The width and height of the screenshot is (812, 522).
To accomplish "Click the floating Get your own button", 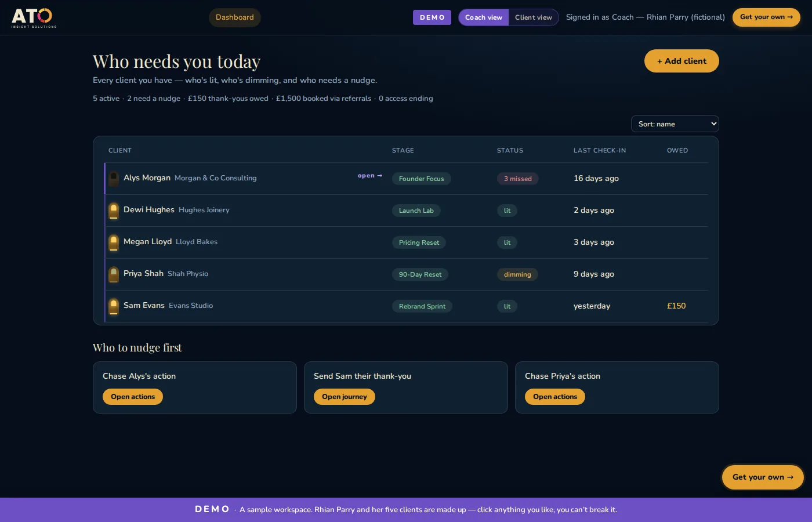I will coord(763,477).
